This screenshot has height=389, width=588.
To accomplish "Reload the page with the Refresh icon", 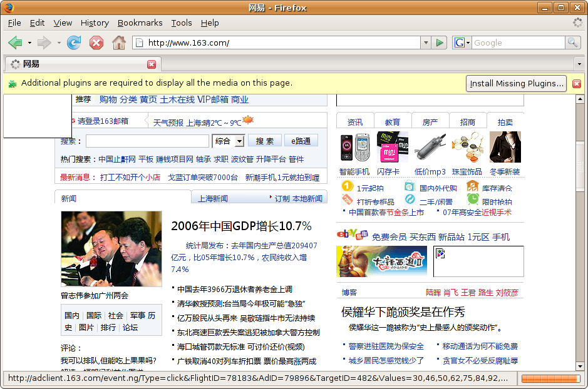I will (x=74, y=43).
